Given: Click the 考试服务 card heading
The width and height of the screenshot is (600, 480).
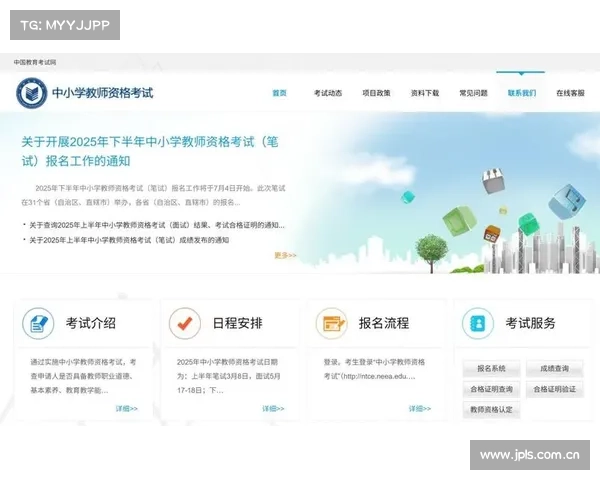Looking at the screenshot, I should (530, 323).
